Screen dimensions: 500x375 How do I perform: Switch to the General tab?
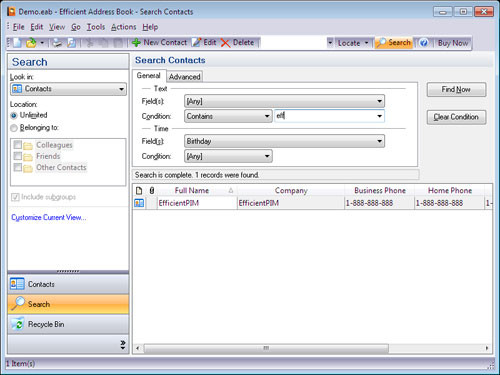pos(149,76)
